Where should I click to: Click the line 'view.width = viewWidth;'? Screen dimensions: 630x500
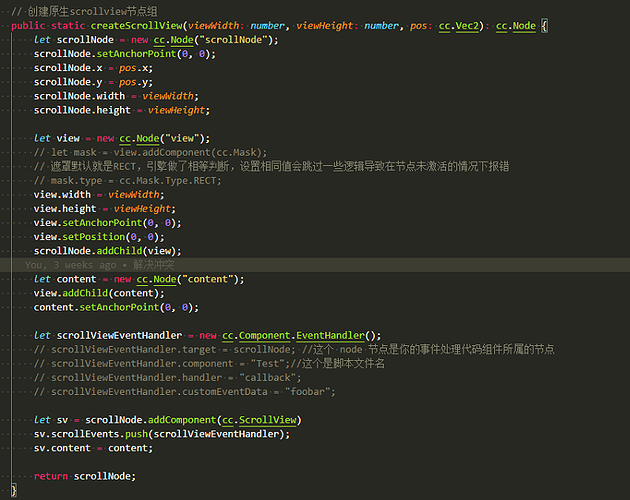coord(99,195)
